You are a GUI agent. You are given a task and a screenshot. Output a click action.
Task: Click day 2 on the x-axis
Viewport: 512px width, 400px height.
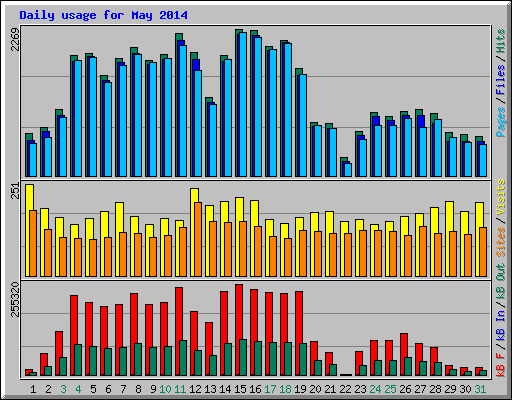(48, 389)
